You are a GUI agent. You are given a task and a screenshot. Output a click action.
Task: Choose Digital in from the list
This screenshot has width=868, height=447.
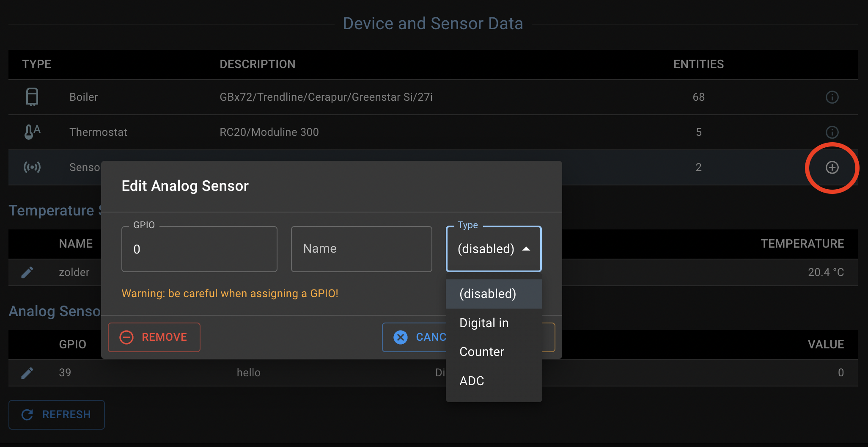click(484, 323)
